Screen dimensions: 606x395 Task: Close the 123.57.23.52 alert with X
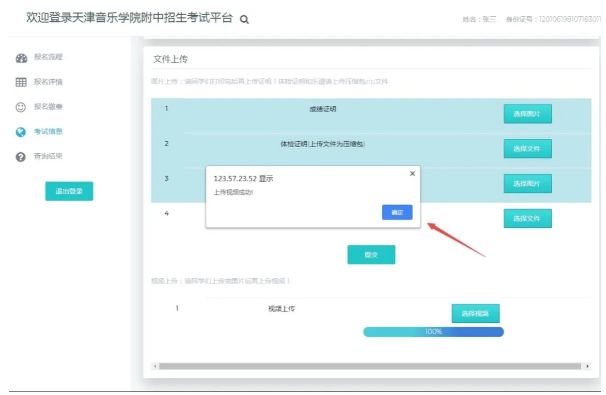(x=412, y=174)
